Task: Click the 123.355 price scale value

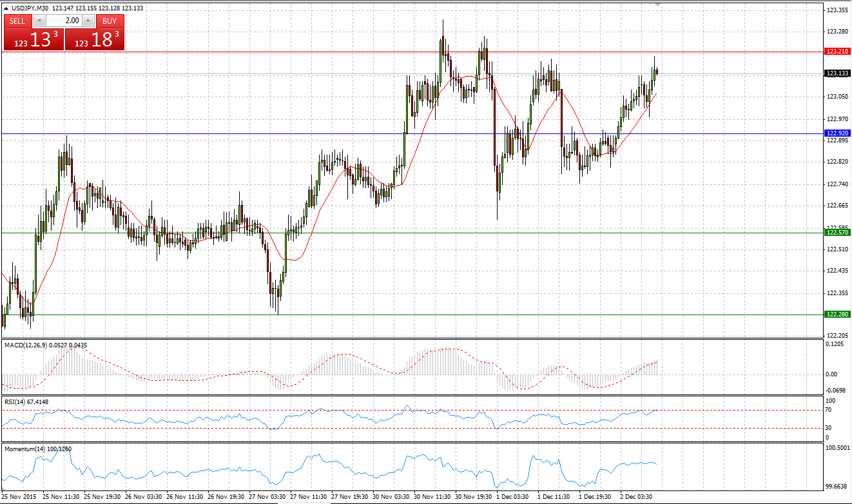Action: (837, 10)
